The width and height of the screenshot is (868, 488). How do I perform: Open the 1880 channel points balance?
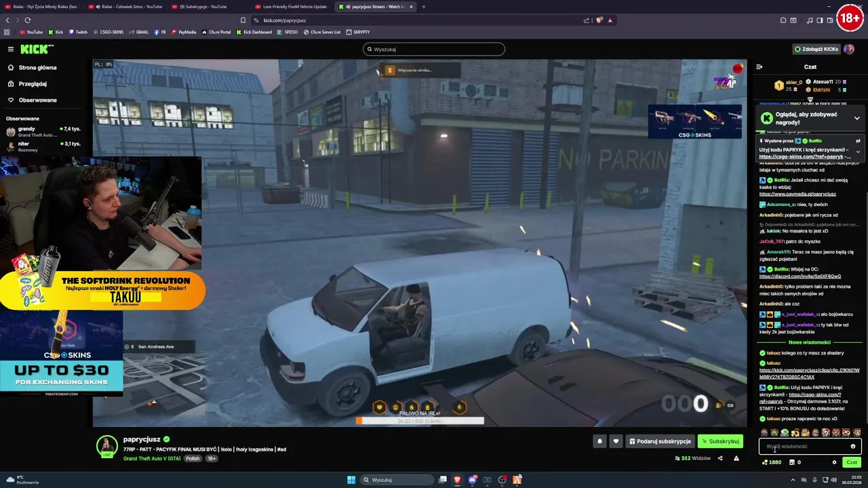[x=772, y=462]
